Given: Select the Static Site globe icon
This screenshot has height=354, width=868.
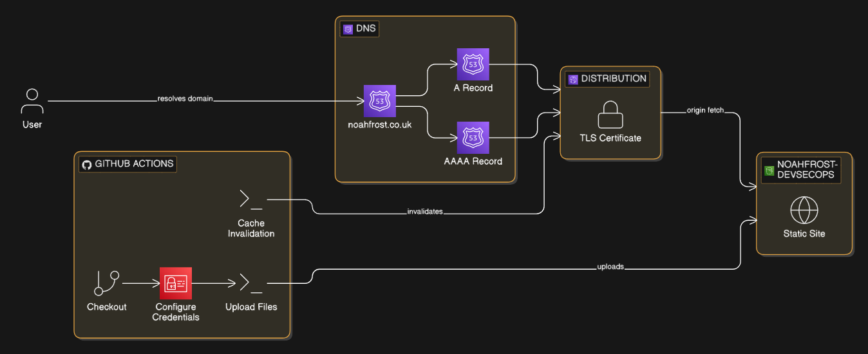Looking at the screenshot, I should click(804, 210).
